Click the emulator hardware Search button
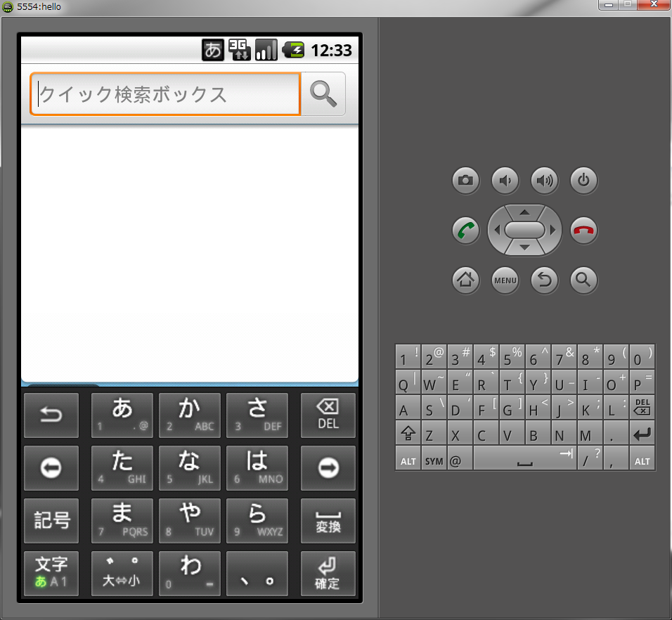Viewport: 672px width, 620px height. pyautogui.click(x=583, y=280)
